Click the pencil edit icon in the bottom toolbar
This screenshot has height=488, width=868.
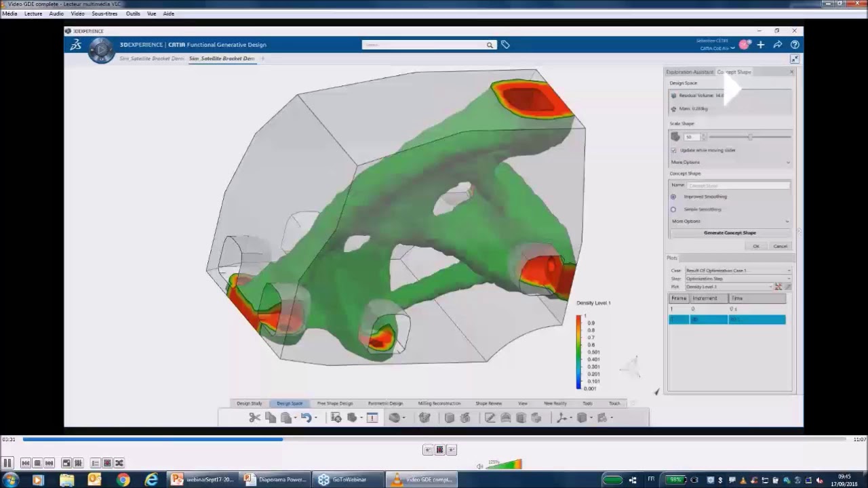(x=490, y=418)
